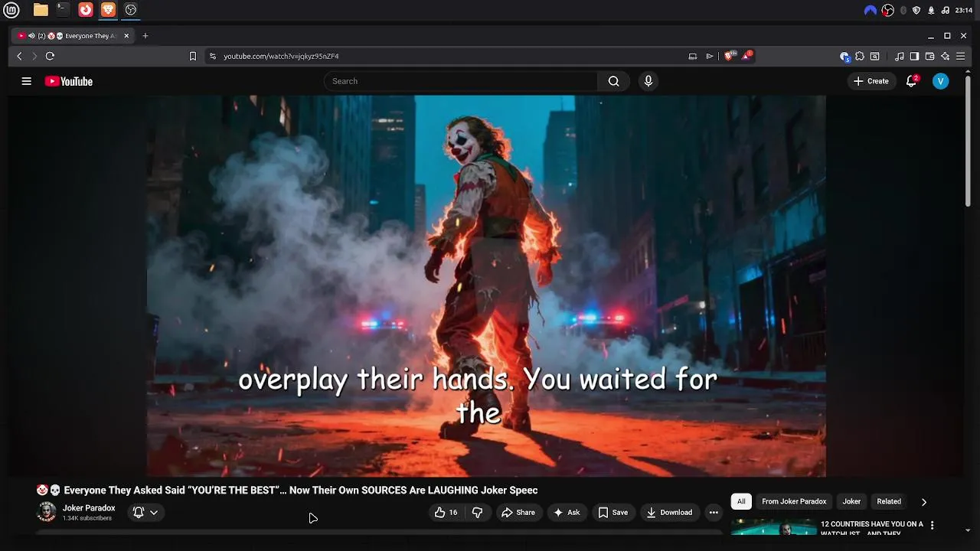Reload the current page
The width and height of the screenshot is (980, 551).
point(50,56)
